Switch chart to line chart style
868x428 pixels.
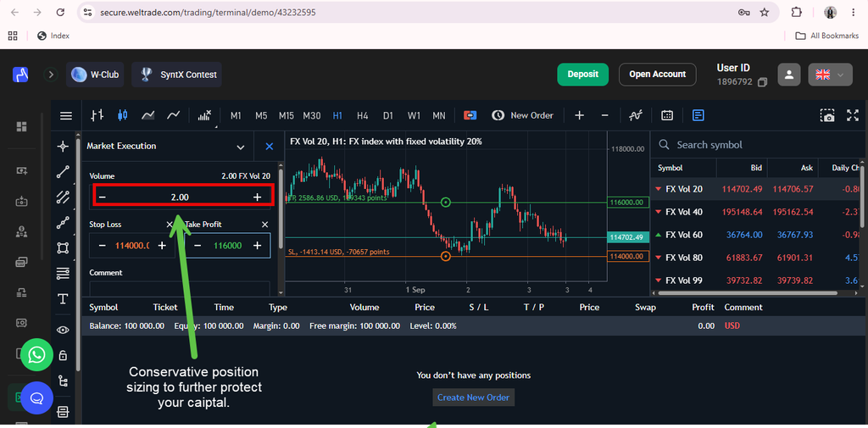[174, 115]
